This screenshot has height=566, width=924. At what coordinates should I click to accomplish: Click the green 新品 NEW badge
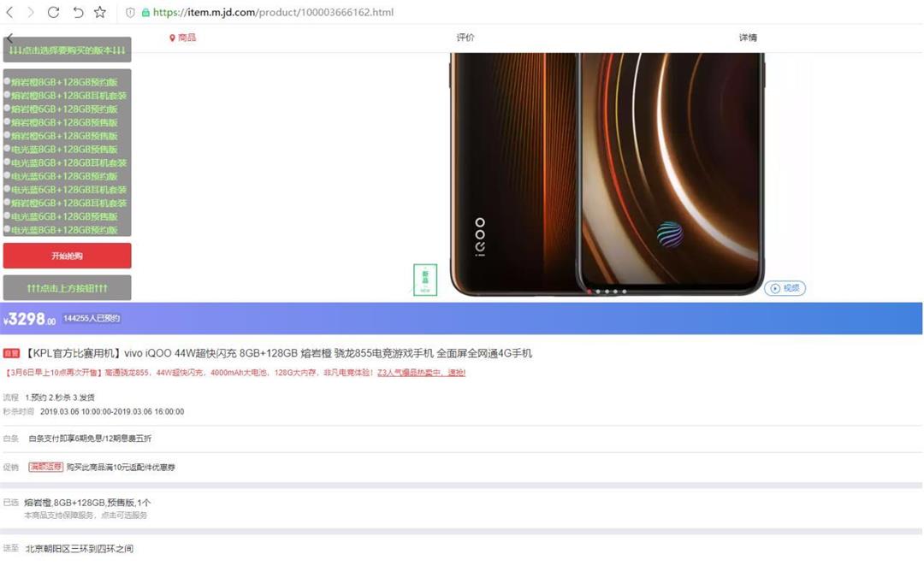pyautogui.click(x=425, y=280)
